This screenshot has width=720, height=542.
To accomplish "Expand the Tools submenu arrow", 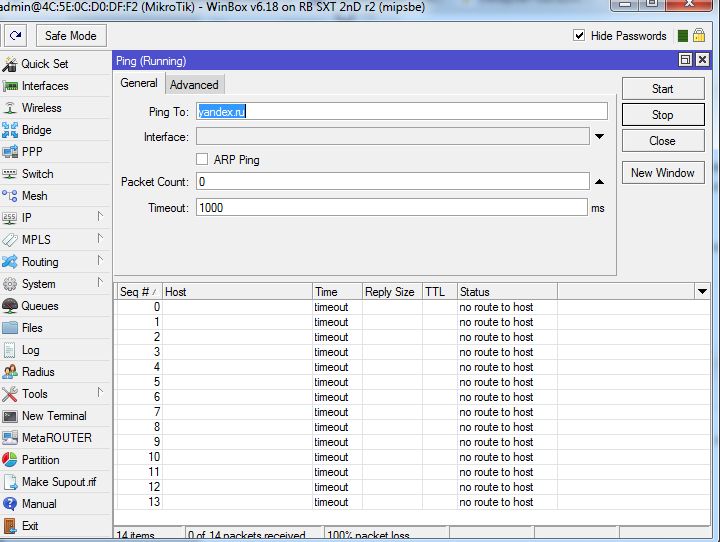I will 101,392.
